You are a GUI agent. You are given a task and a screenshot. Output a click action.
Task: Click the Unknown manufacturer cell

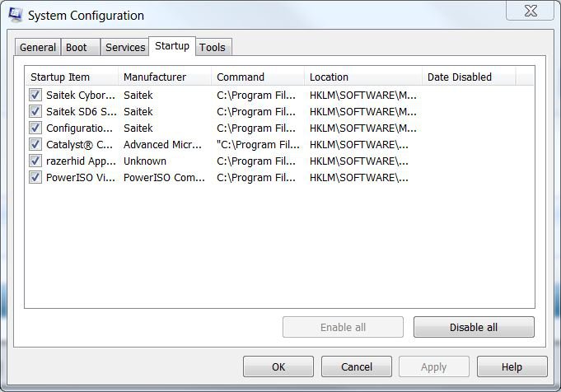(145, 161)
